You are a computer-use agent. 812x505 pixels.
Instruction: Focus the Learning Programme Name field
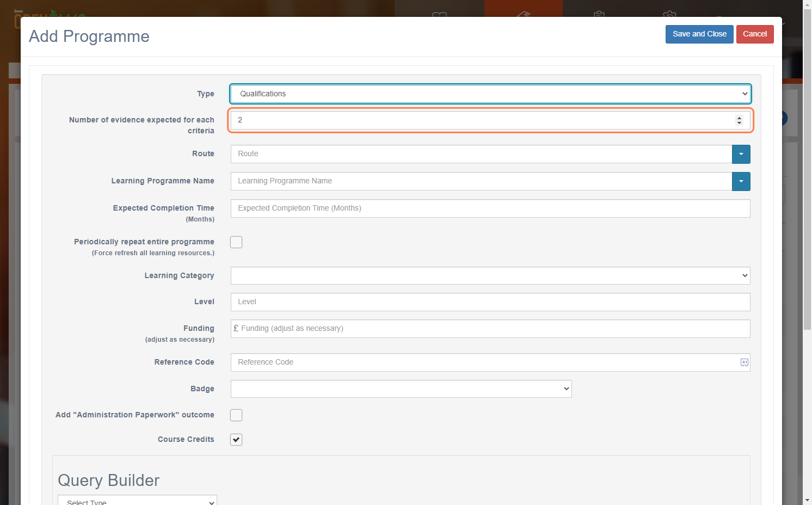pyautogui.click(x=481, y=181)
